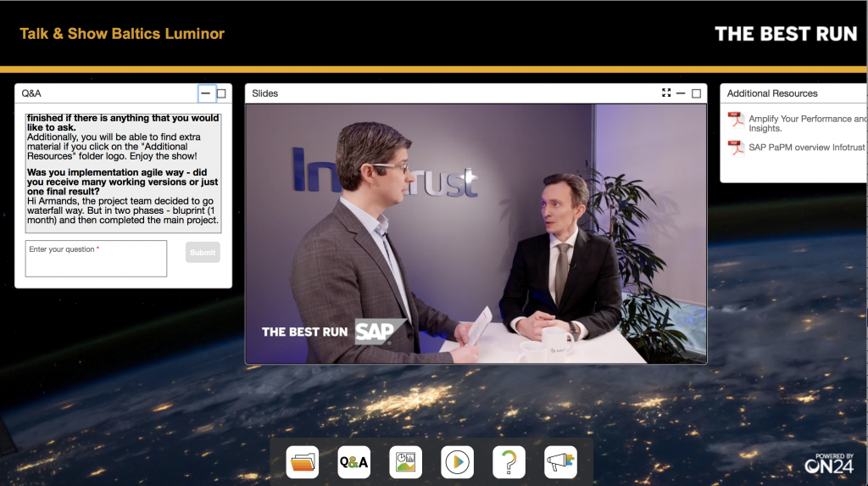Open the Q&A dock icon

click(353, 461)
